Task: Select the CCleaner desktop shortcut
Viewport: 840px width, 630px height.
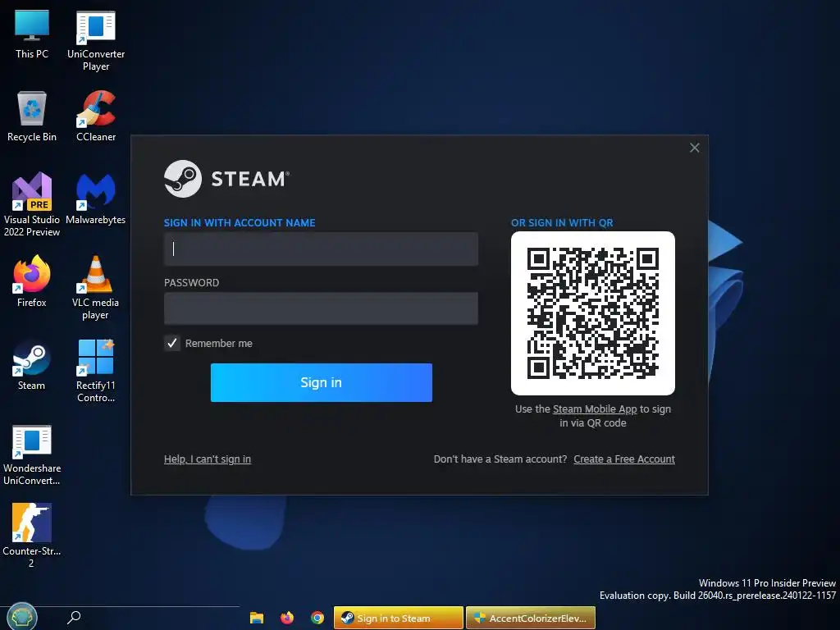Action: [96, 116]
